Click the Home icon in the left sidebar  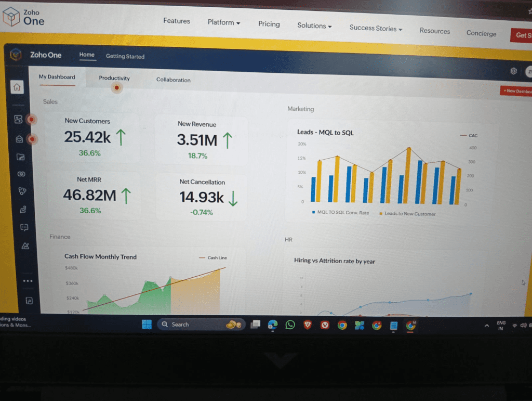tap(17, 87)
